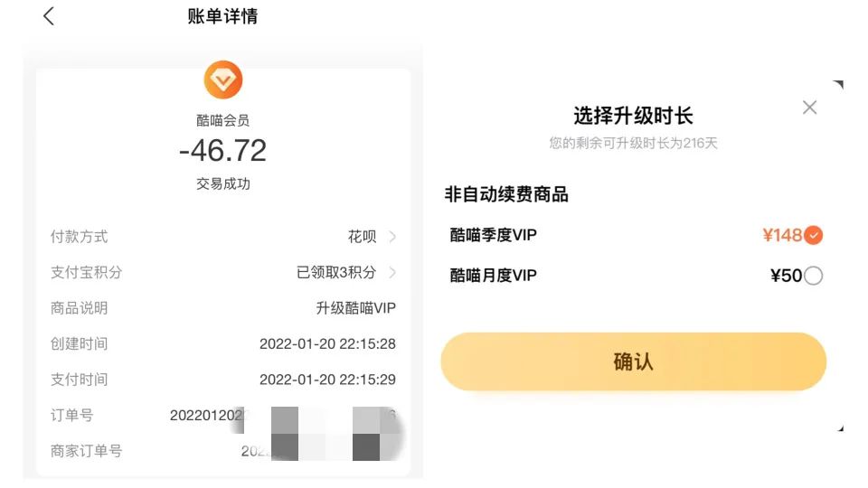Open the 已领取3积分 points link
The height and width of the screenshot is (488, 868).
coord(335,272)
